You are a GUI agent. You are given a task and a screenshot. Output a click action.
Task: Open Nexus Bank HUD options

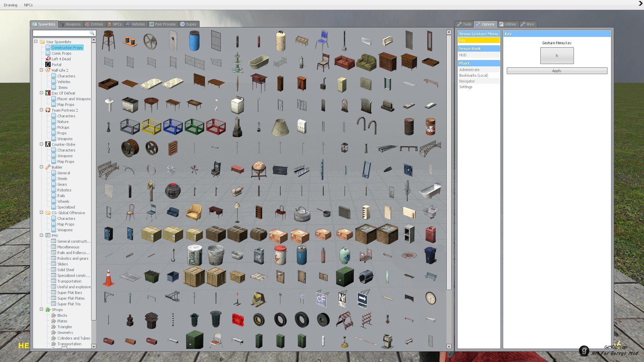(x=479, y=55)
